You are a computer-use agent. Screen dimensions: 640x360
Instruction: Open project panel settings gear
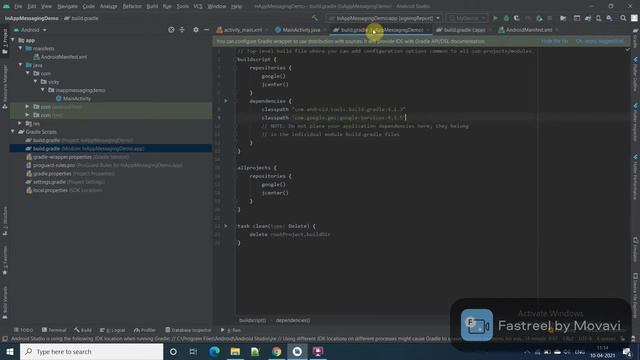click(196, 30)
